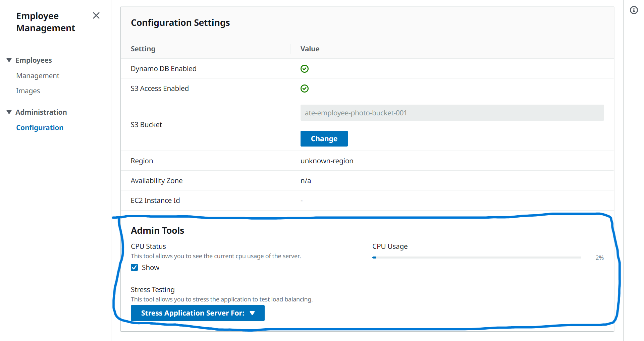Select Configuration under Administration
This screenshot has width=644, height=341.
[40, 127]
